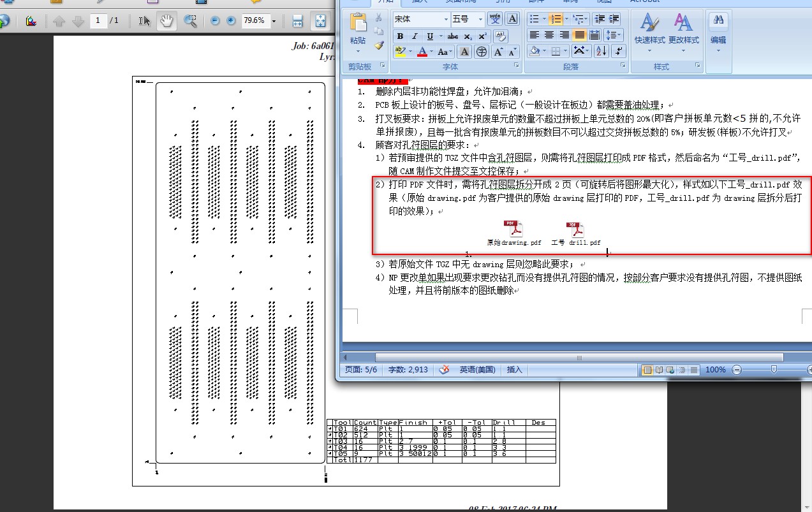
Task: Switch to Print Layout view
Action: pos(647,370)
